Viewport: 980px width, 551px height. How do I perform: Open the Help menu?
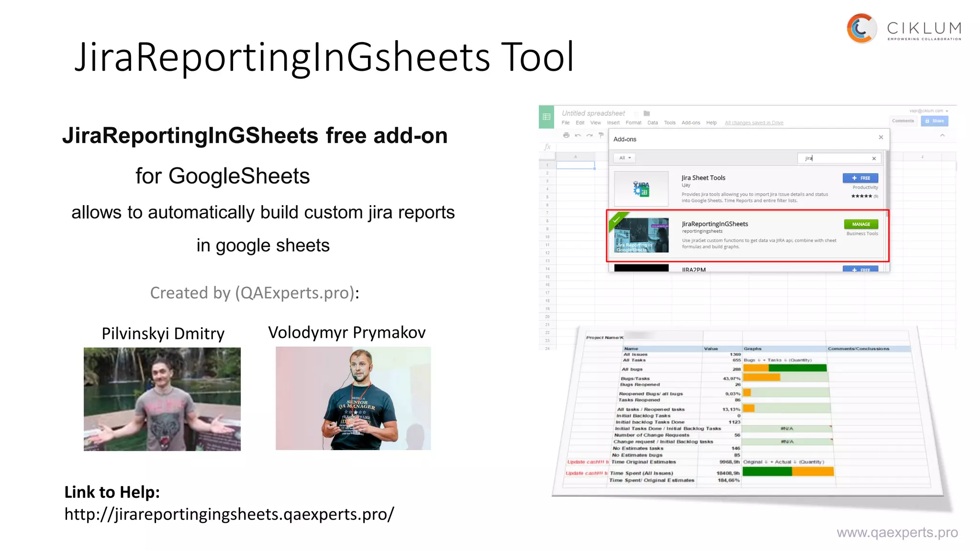712,123
